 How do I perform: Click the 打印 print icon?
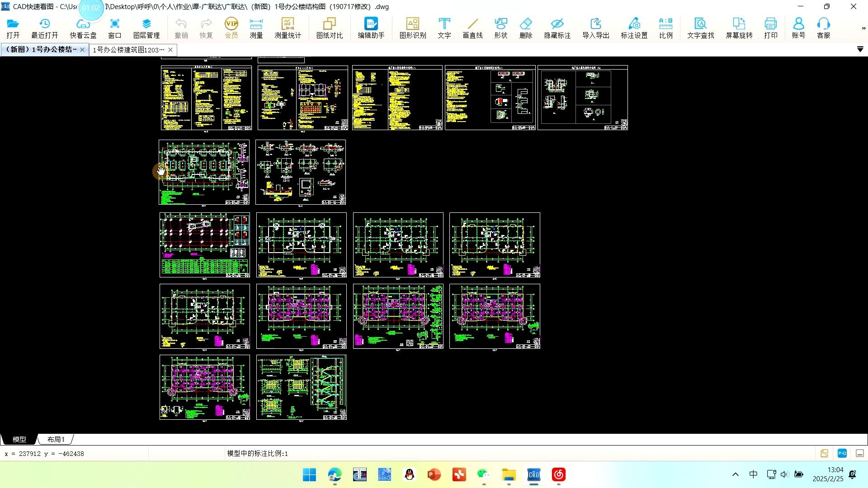click(x=770, y=28)
